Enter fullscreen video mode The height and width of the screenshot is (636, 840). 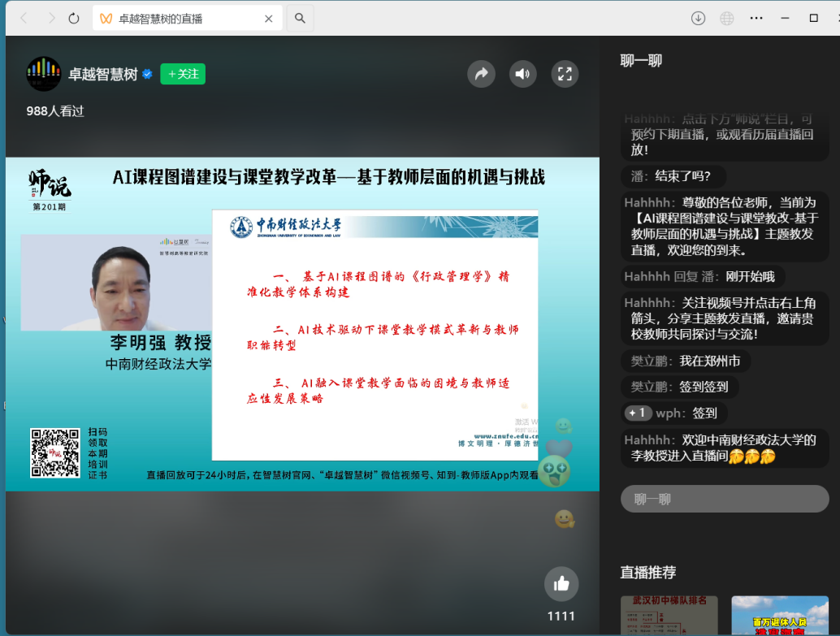[x=565, y=75]
